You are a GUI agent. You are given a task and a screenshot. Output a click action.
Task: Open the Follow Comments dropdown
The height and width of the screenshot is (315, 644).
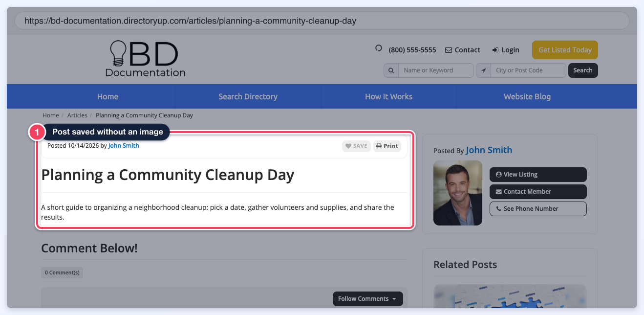367,299
